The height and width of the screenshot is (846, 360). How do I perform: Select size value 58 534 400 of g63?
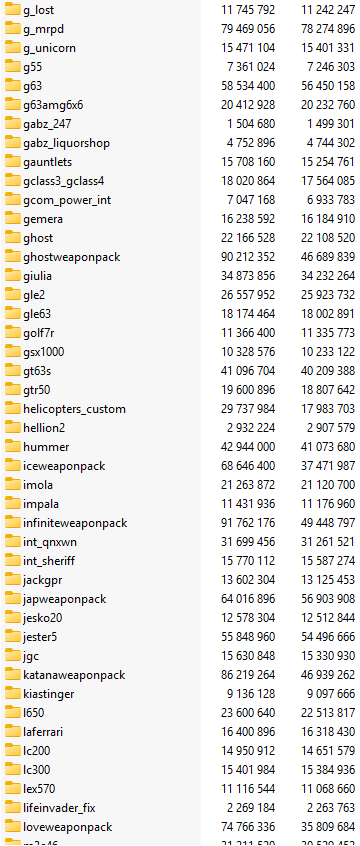point(248,86)
